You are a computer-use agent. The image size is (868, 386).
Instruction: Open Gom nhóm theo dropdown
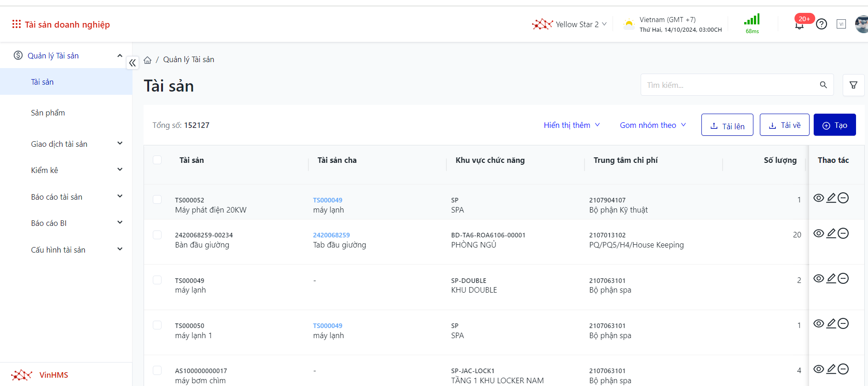653,125
